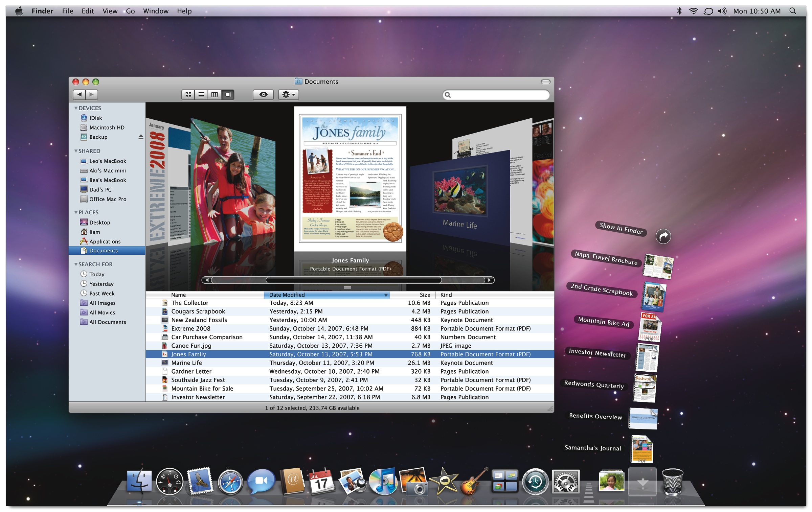Open iTunes in the Dock
Viewport: 812px width, 512px height.
pyautogui.click(x=383, y=482)
